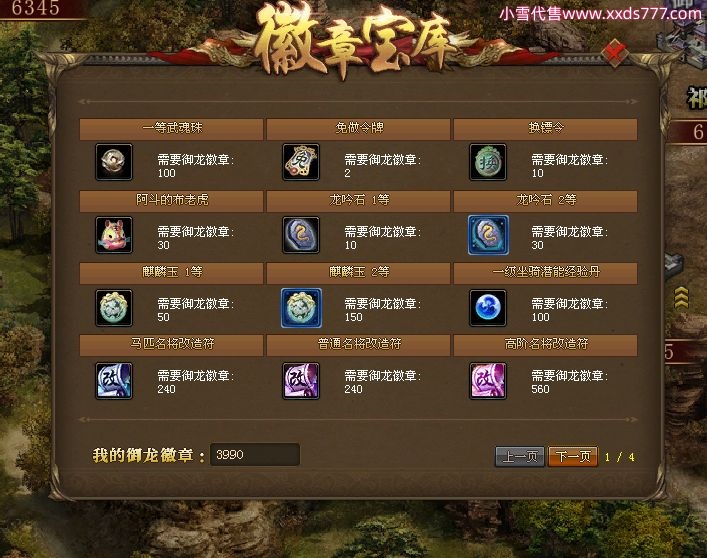Click the 高阶名将改造符 title bar
This screenshot has height=558, width=707.
click(x=546, y=344)
